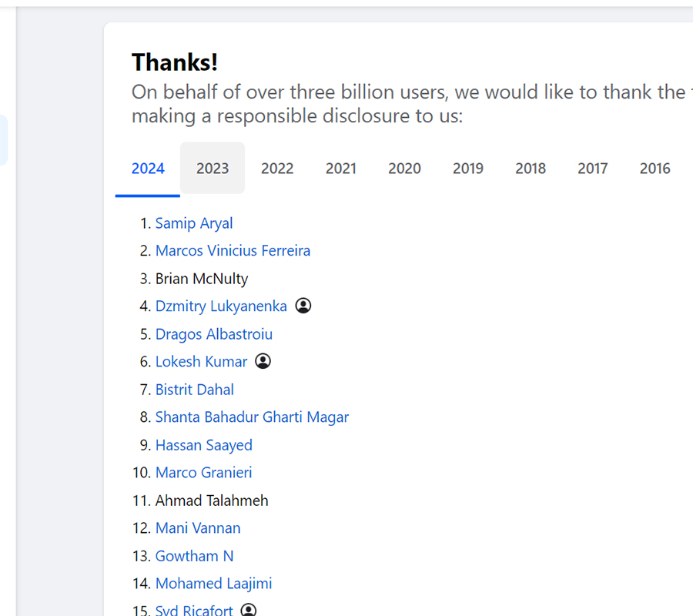Follow the Marco Granieri link
This screenshot has width=693, height=616.
(x=204, y=472)
